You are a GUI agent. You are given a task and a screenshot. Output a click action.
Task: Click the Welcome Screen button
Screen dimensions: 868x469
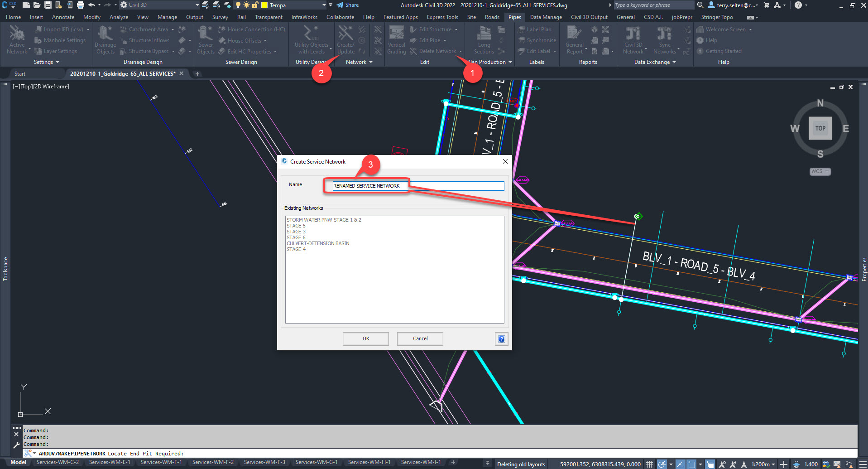coord(724,29)
